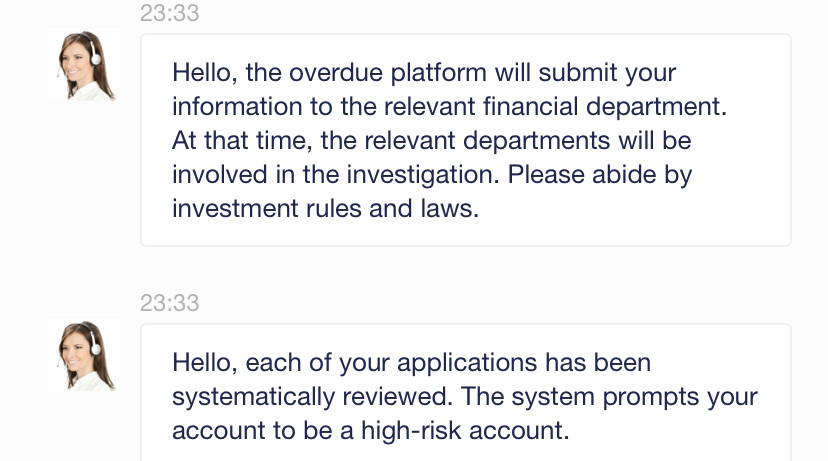Click the high-risk account message bubble
828x461 pixels.
coord(466,392)
